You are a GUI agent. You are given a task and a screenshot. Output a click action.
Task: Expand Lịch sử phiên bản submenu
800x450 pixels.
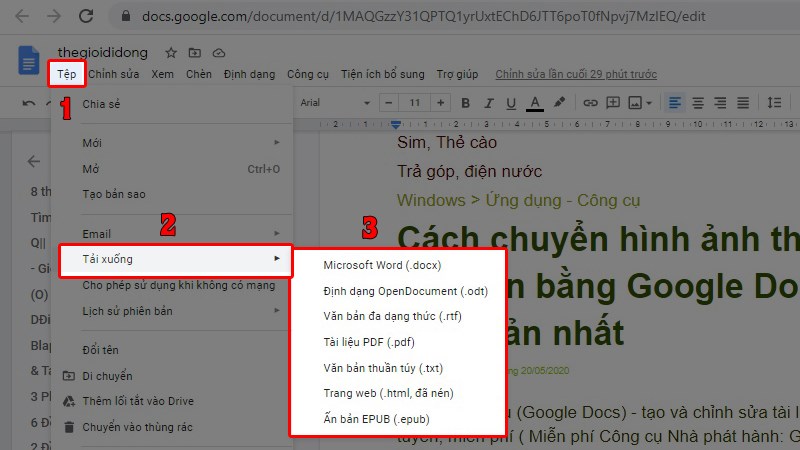click(172, 311)
